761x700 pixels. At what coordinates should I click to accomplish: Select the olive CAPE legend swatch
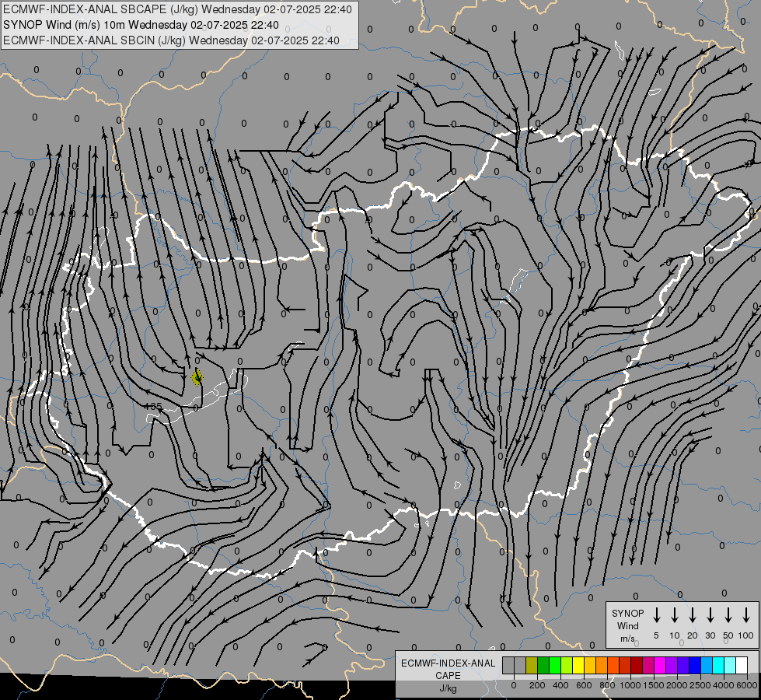(x=532, y=665)
